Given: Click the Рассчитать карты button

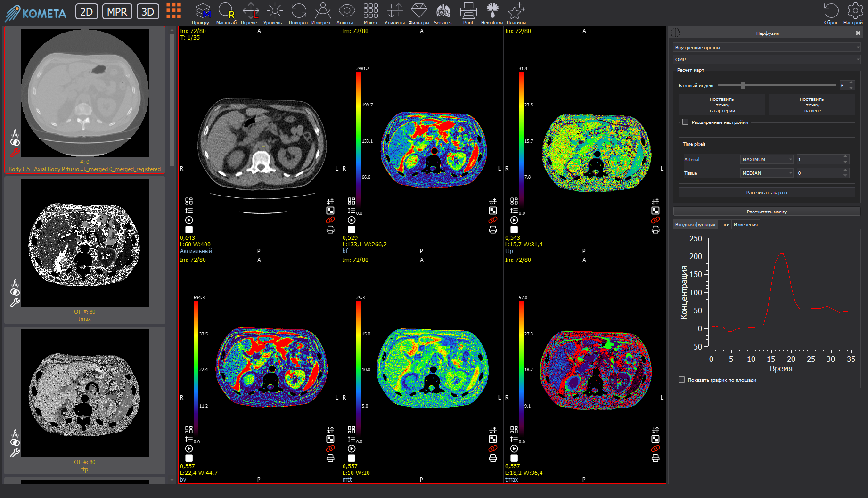Looking at the screenshot, I should [x=767, y=192].
